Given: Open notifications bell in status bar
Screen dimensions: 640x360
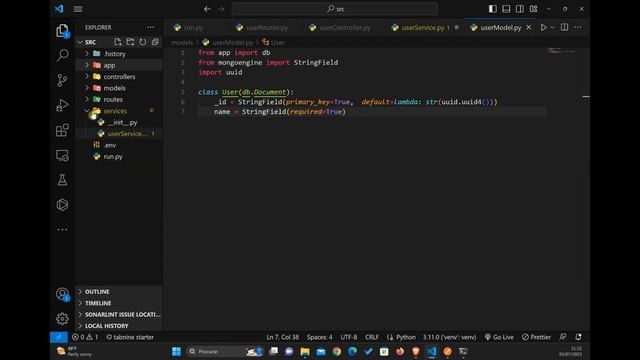Looking at the screenshot, I should 578,337.
